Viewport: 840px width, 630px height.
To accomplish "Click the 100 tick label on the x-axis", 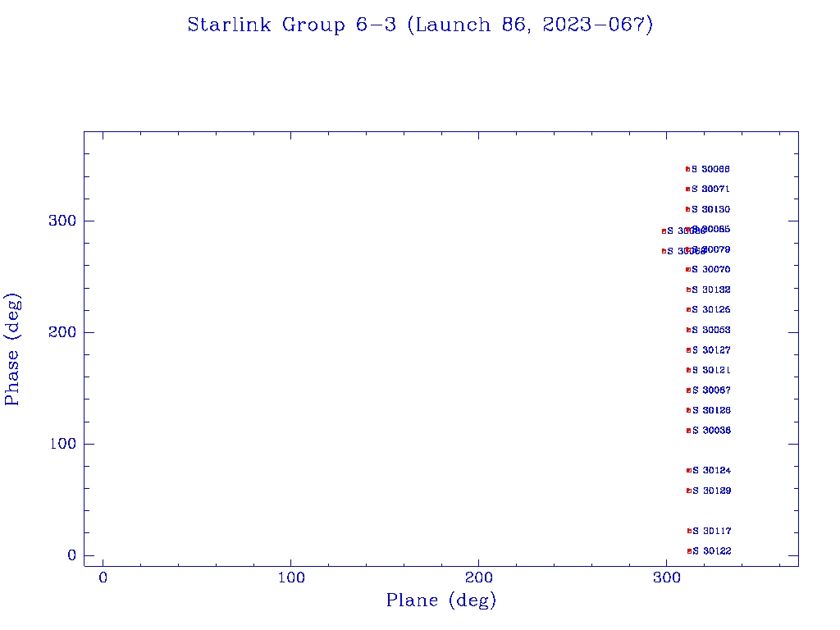I will pyautogui.click(x=291, y=578).
